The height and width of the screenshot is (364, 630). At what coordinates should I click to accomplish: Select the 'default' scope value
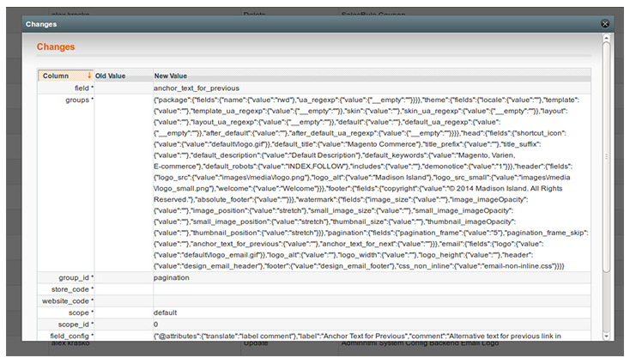coord(165,312)
